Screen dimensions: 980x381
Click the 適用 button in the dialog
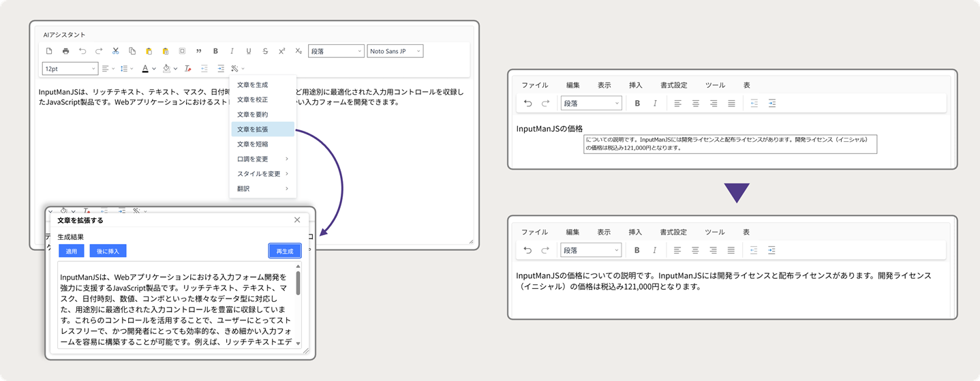(72, 252)
